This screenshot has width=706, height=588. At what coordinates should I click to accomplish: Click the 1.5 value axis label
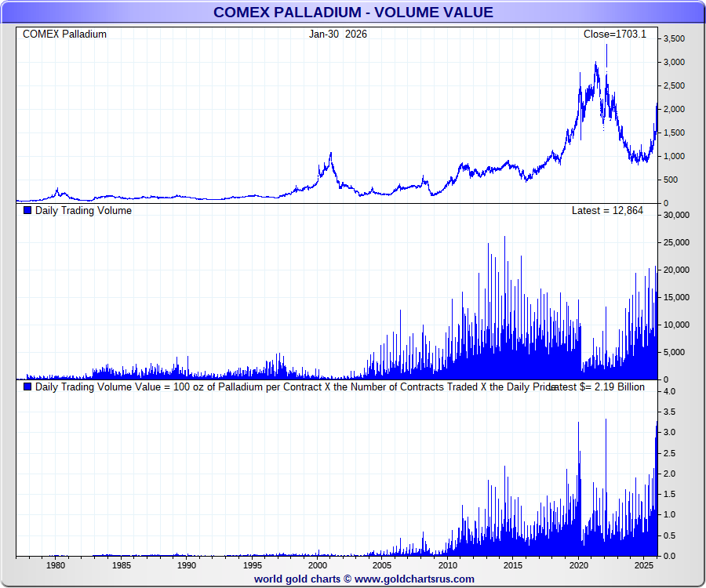point(669,494)
